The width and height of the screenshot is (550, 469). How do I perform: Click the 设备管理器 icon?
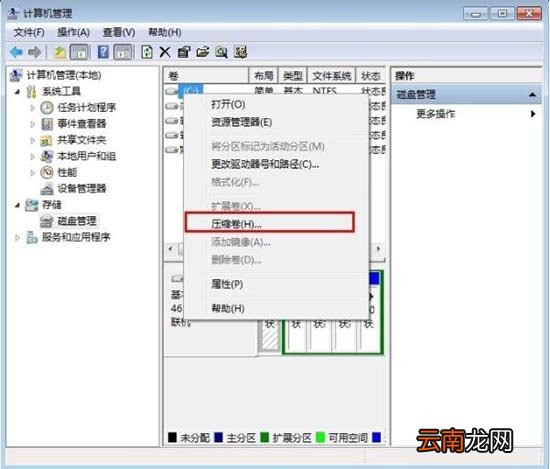point(47,189)
